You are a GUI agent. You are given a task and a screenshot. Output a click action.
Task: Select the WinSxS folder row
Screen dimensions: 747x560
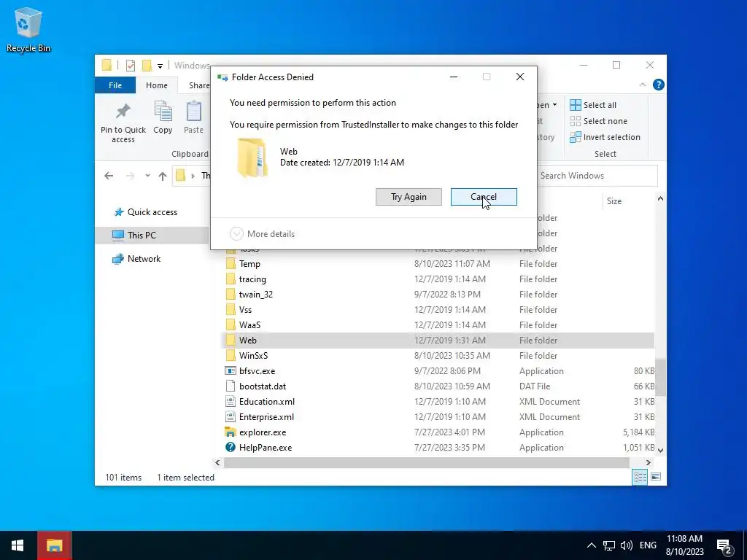pyautogui.click(x=438, y=355)
